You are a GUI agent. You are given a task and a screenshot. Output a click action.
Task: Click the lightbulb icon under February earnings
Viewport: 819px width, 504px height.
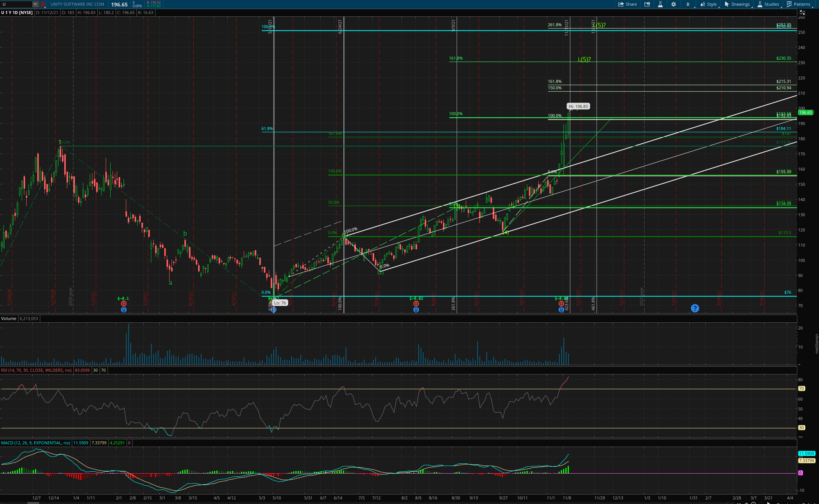coord(124,310)
